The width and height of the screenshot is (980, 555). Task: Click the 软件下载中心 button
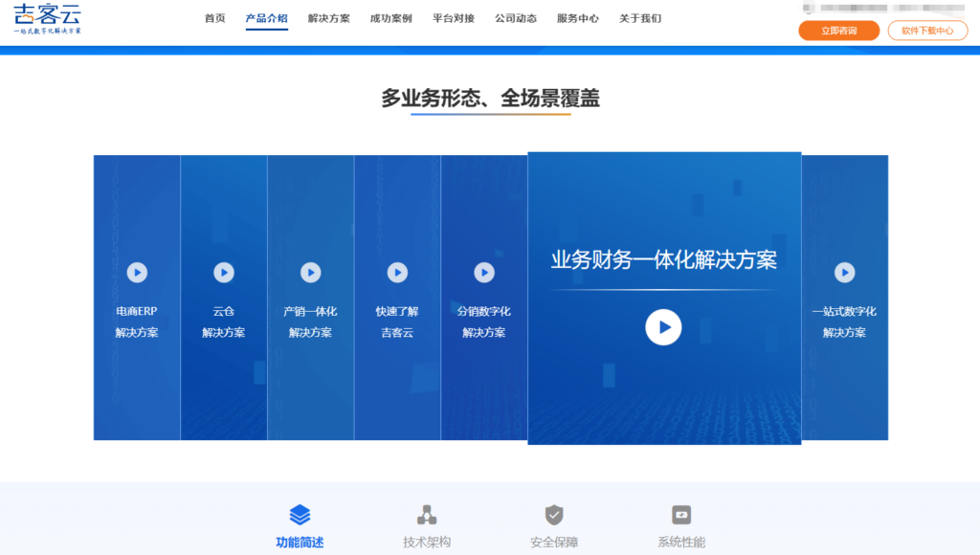coord(927,31)
